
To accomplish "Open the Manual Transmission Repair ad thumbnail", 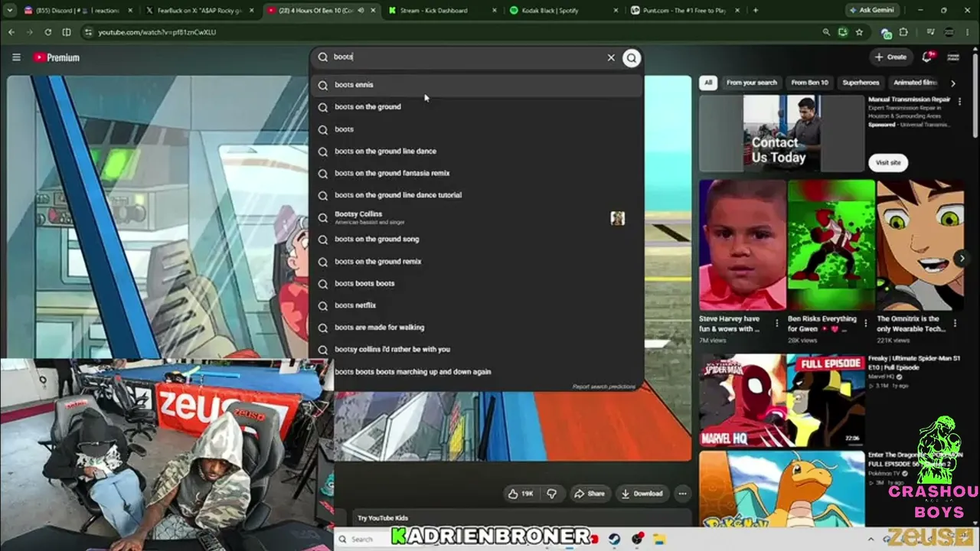I will [782, 133].
